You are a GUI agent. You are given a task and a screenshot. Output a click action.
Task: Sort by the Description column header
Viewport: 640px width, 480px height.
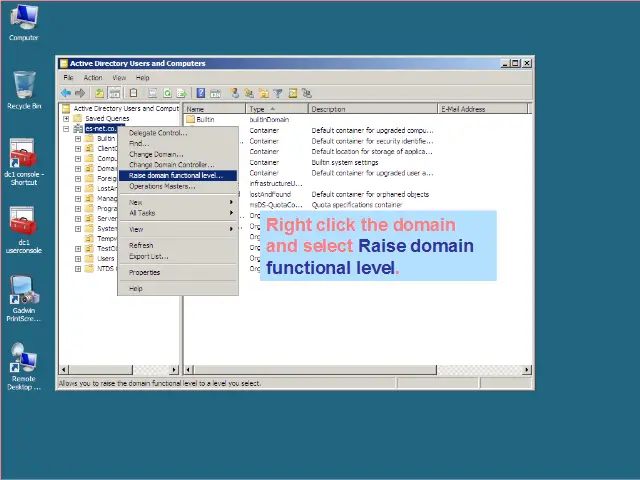[x=373, y=109]
